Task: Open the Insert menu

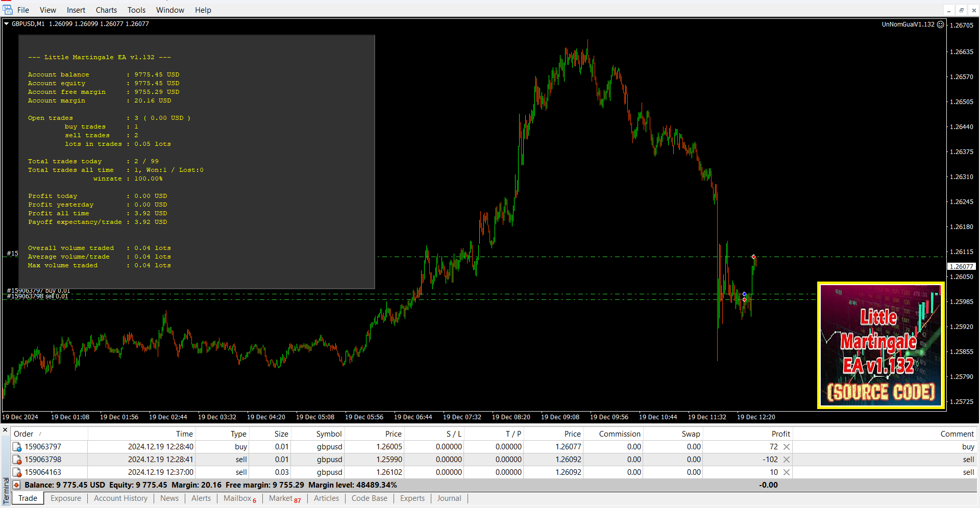Action: tap(76, 10)
